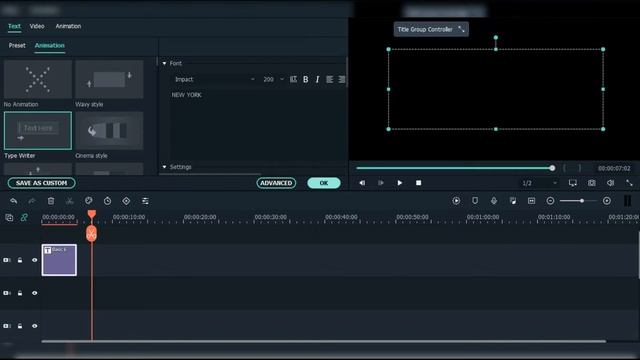Open the 200 font size dropdown
640x360 pixels.
(x=273, y=80)
